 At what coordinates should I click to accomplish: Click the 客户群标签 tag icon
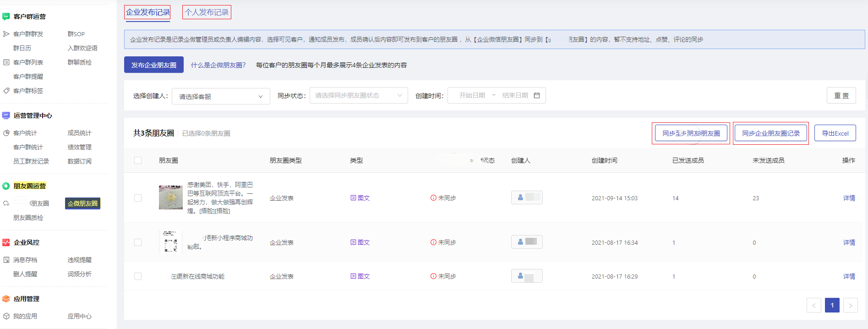click(6, 91)
